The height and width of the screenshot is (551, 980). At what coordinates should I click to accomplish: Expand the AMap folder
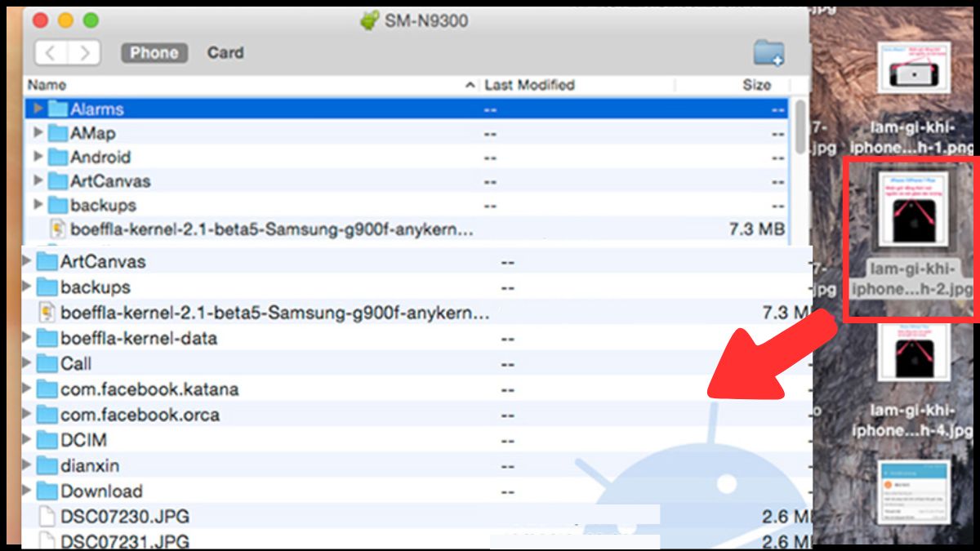coord(38,133)
